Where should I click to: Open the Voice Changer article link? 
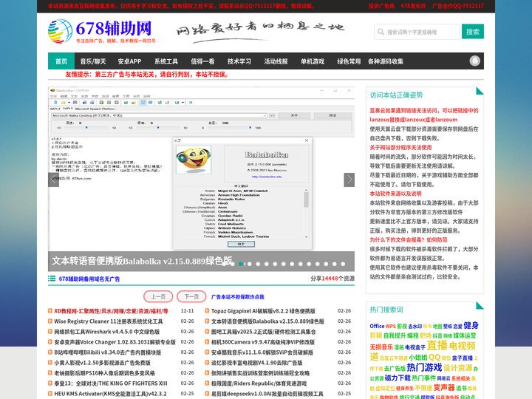pyautogui.click(x=115, y=342)
